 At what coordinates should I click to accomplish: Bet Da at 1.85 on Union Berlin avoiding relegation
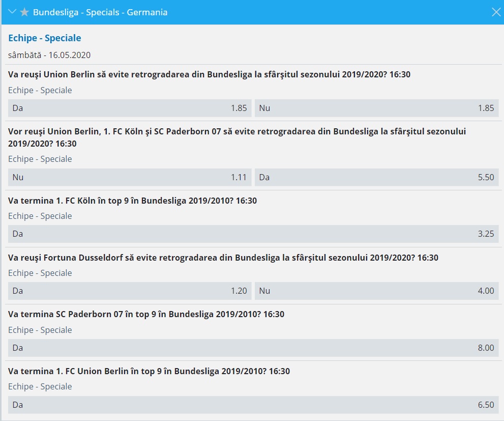click(x=130, y=108)
